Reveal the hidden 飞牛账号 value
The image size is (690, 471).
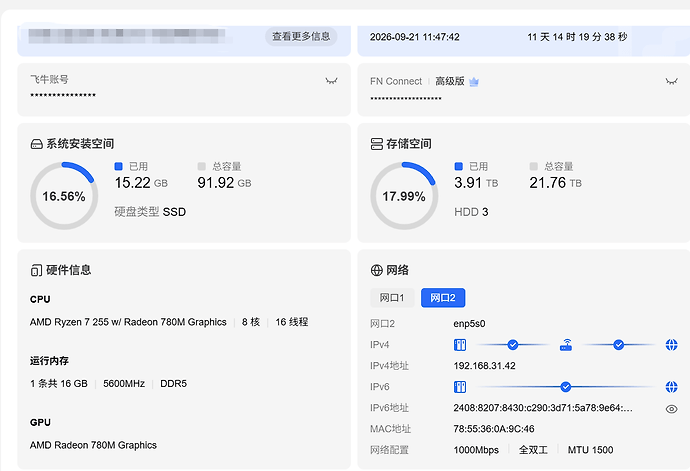331,81
